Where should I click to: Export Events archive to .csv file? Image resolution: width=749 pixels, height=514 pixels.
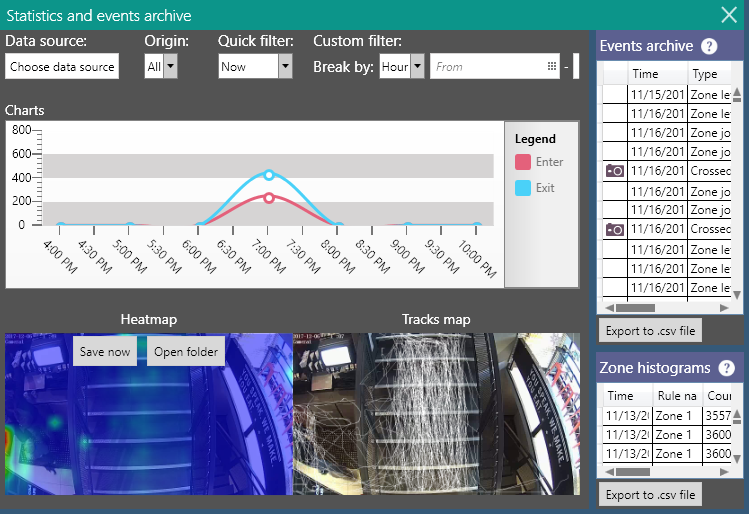pos(651,330)
